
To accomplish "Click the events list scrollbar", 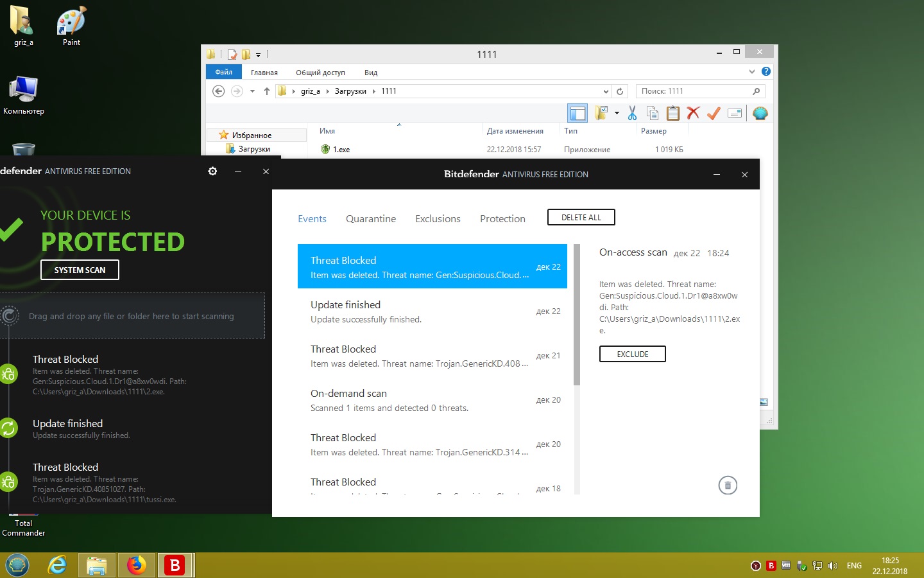I will point(576,315).
